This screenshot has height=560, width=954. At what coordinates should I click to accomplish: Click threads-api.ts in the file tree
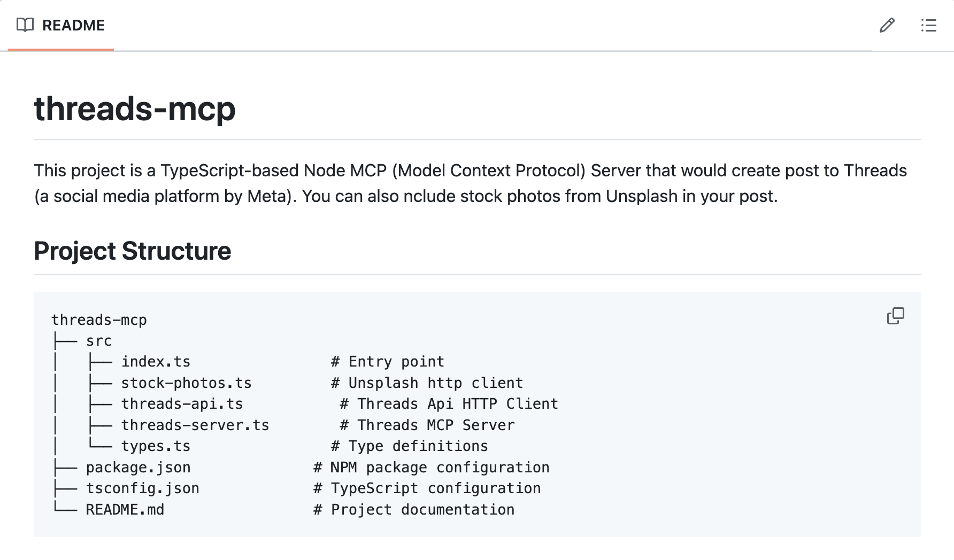click(x=182, y=404)
